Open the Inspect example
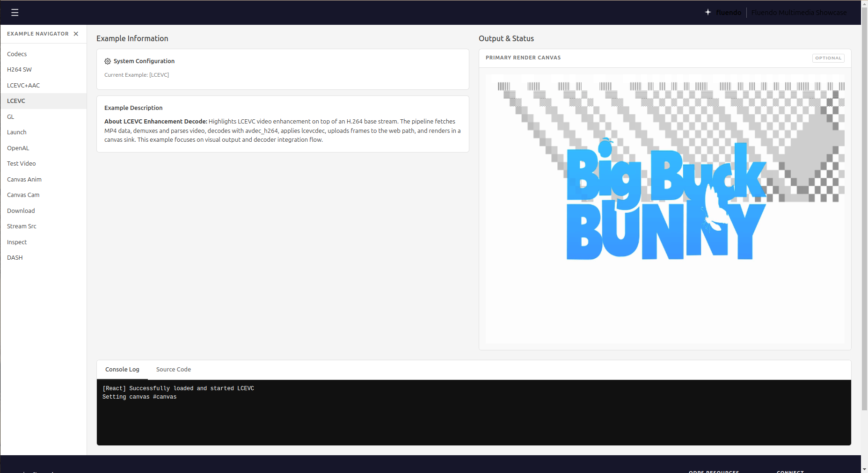868x473 pixels. (44, 242)
